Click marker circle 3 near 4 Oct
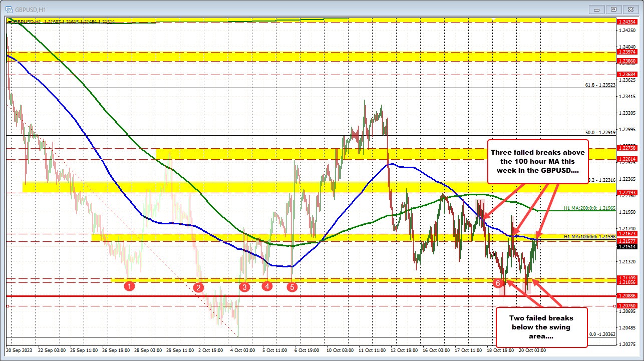644x361 pixels. [244, 287]
